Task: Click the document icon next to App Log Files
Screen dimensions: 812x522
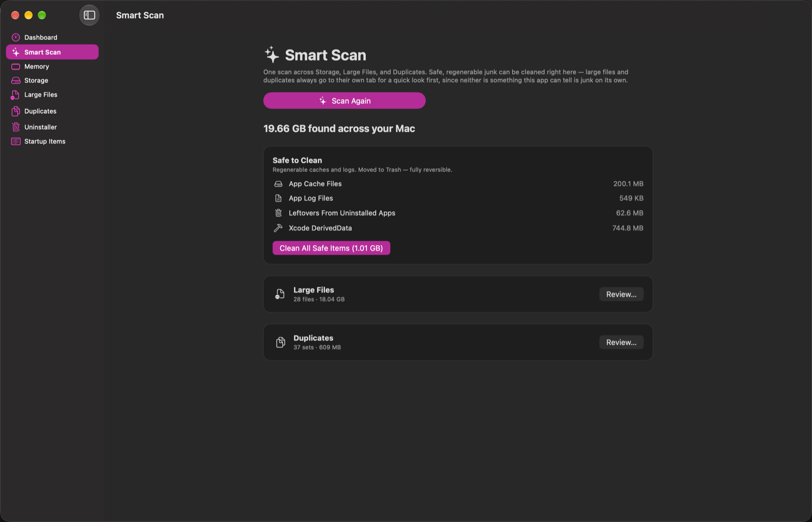Action: [x=278, y=199]
